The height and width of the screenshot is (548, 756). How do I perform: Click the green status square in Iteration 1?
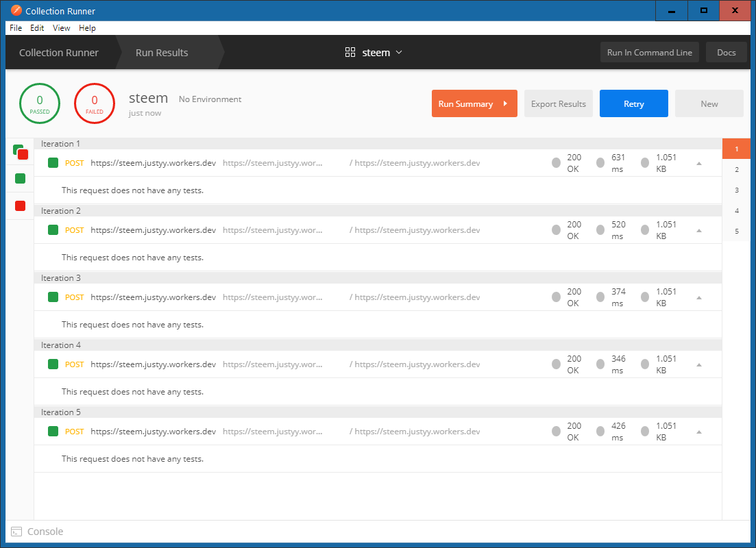(x=53, y=163)
